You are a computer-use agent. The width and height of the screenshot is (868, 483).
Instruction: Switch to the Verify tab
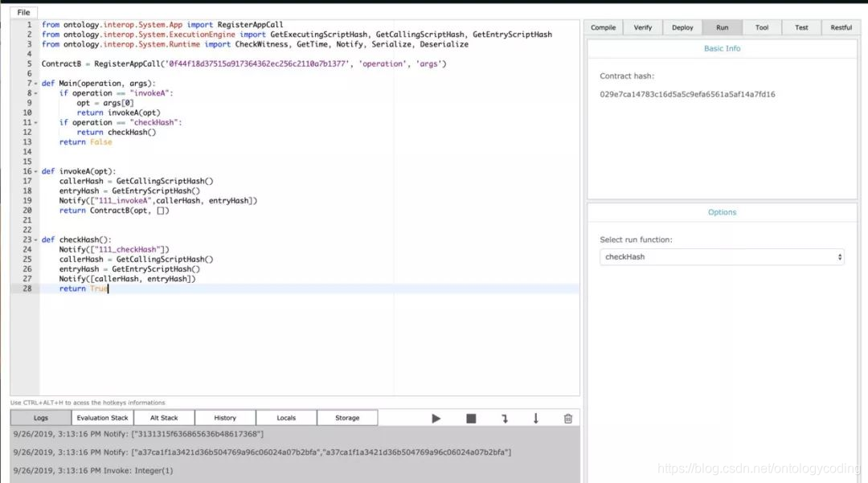[643, 27]
